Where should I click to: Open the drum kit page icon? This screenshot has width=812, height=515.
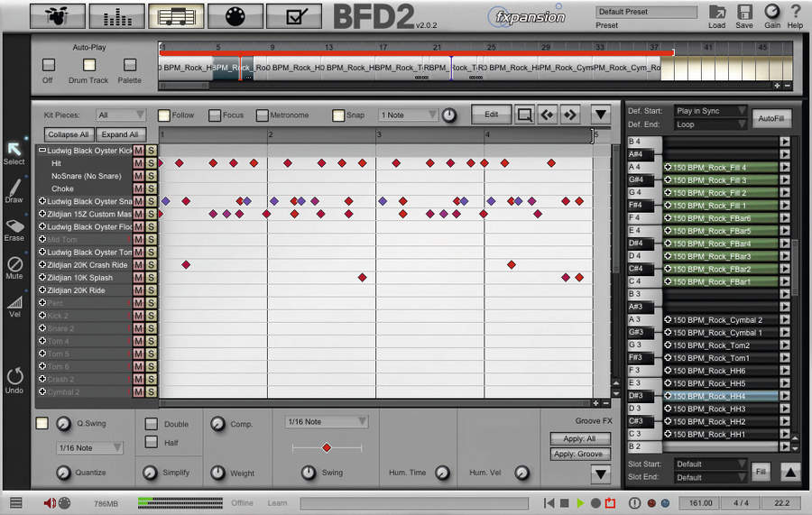[x=58, y=16]
